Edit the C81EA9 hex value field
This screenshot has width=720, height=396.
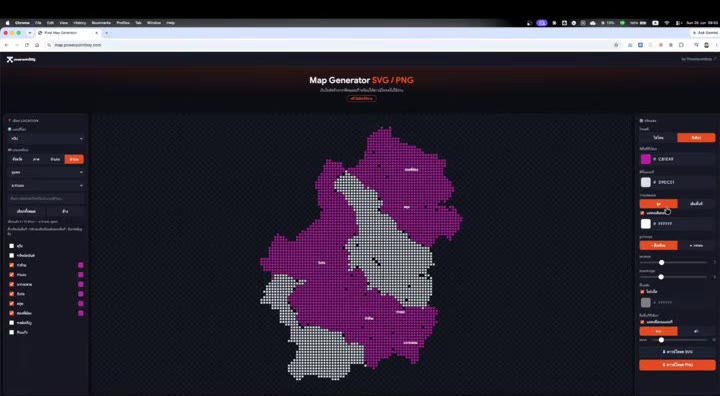tap(684, 159)
